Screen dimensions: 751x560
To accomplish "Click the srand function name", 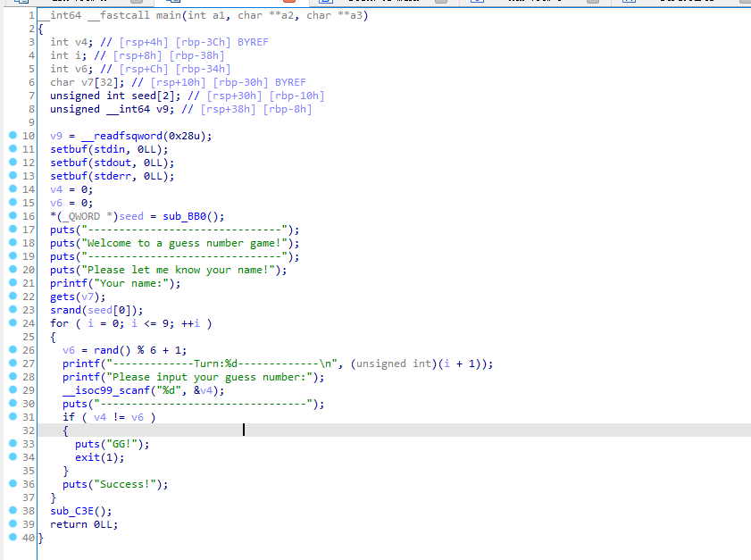I will click(65, 311).
